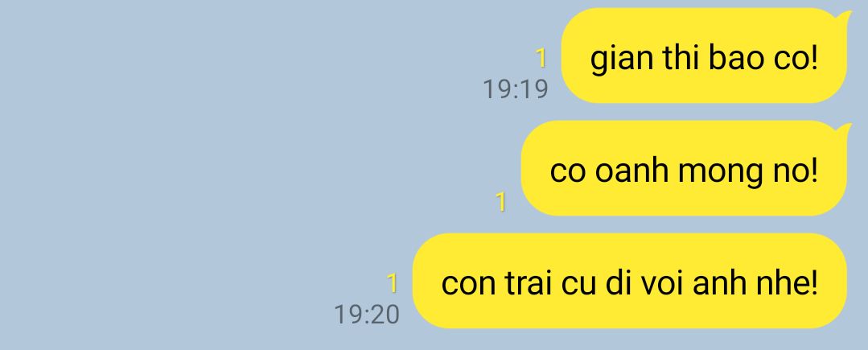
Task: Click the word 'voi' in the last message
Action: click(x=654, y=283)
